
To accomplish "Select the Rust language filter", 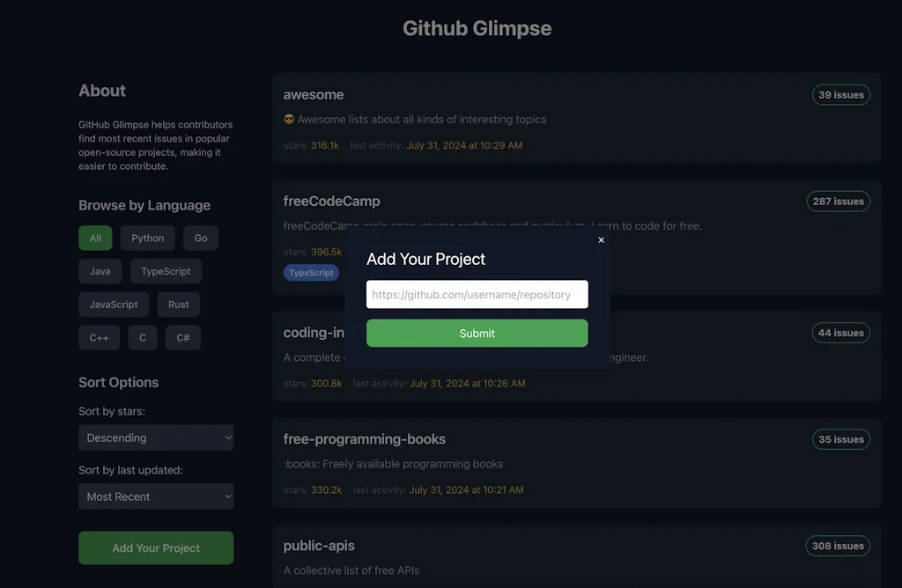I will pyautogui.click(x=178, y=304).
